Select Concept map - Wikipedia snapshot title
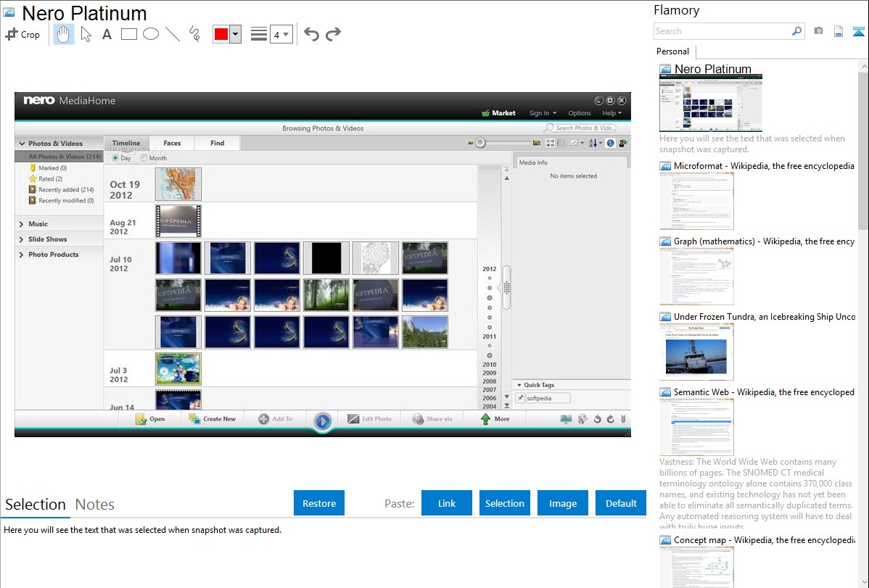The height and width of the screenshot is (588, 869). click(764, 540)
